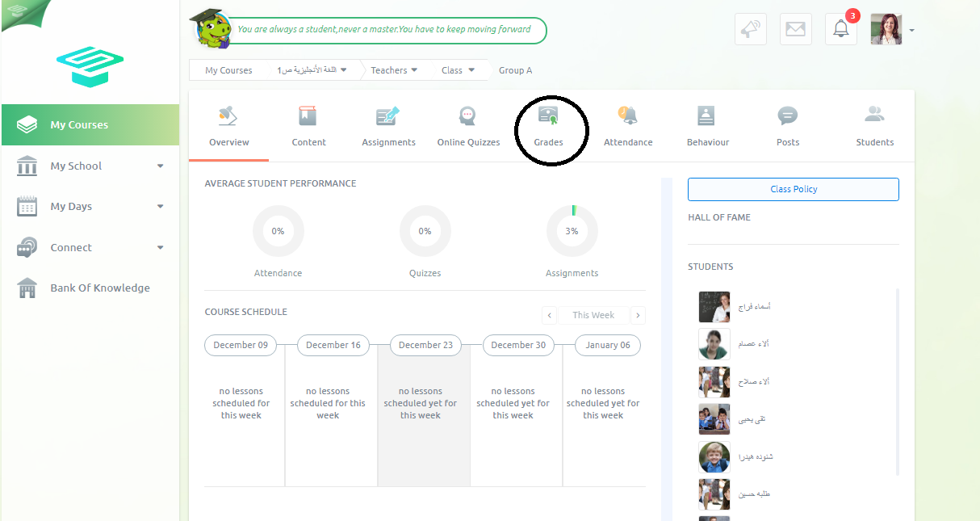The width and height of the screenshot is (980, 521).
Task: Click the main logo in the sidebar
Action: point(90,66)
